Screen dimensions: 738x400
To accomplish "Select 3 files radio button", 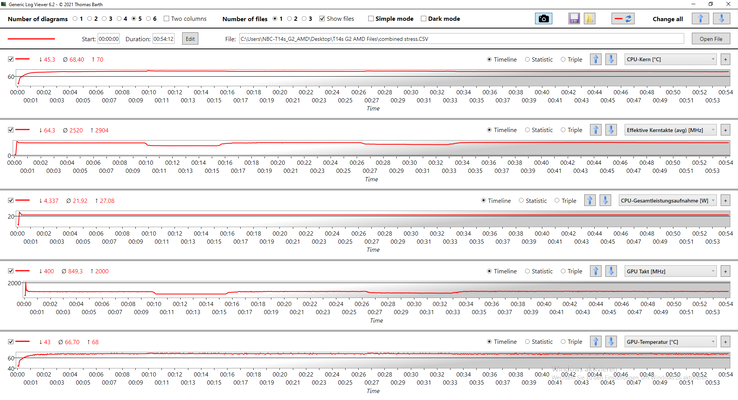I will coord(304,19).
